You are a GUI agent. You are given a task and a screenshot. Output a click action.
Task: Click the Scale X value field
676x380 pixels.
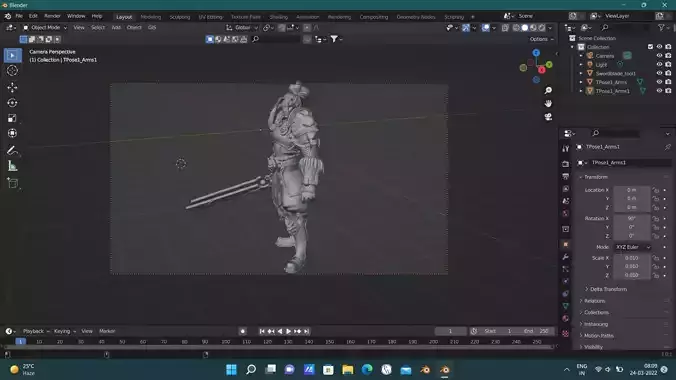click(632, 258)
